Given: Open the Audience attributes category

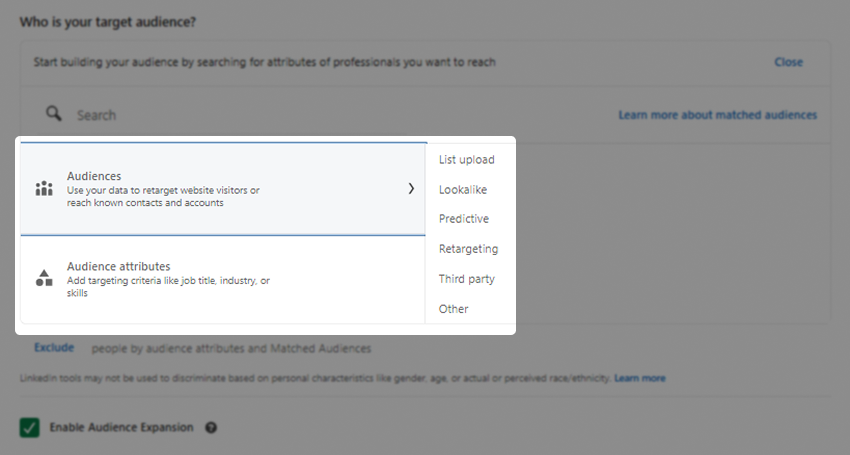Looking at the screenshot, I should coord(223,279).
